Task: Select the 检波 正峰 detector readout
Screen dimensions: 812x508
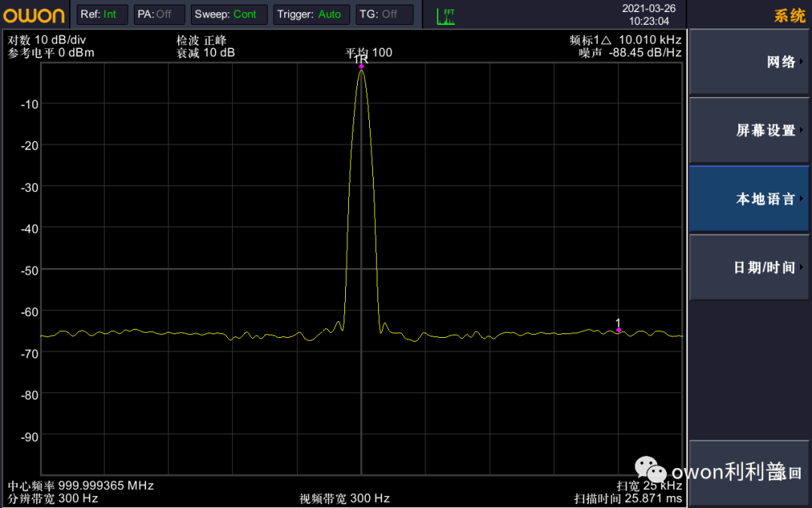Action: (x=201, y=40)
